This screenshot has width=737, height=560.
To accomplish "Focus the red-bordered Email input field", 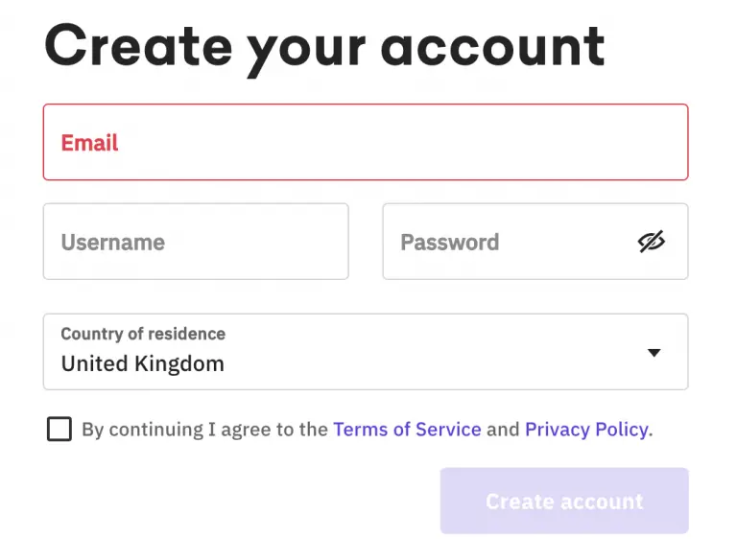I will click(x=366, y=142).
